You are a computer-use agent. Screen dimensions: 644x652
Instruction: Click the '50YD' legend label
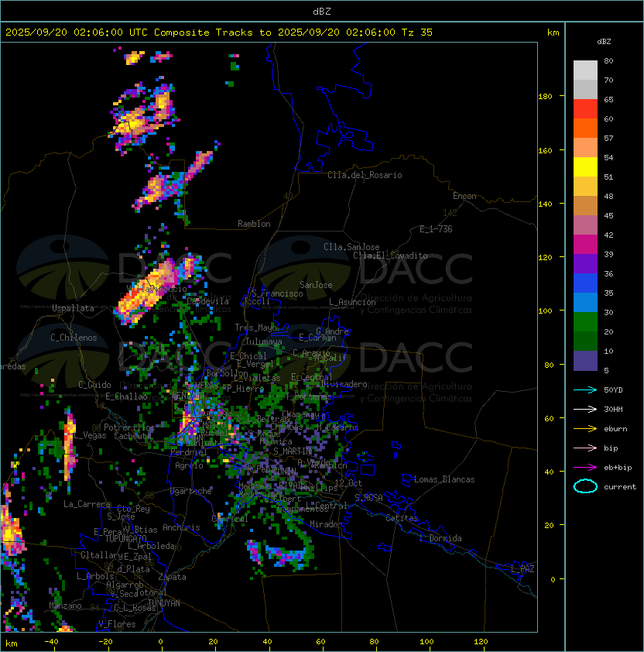pyautogui.click(x=613, y=389)
